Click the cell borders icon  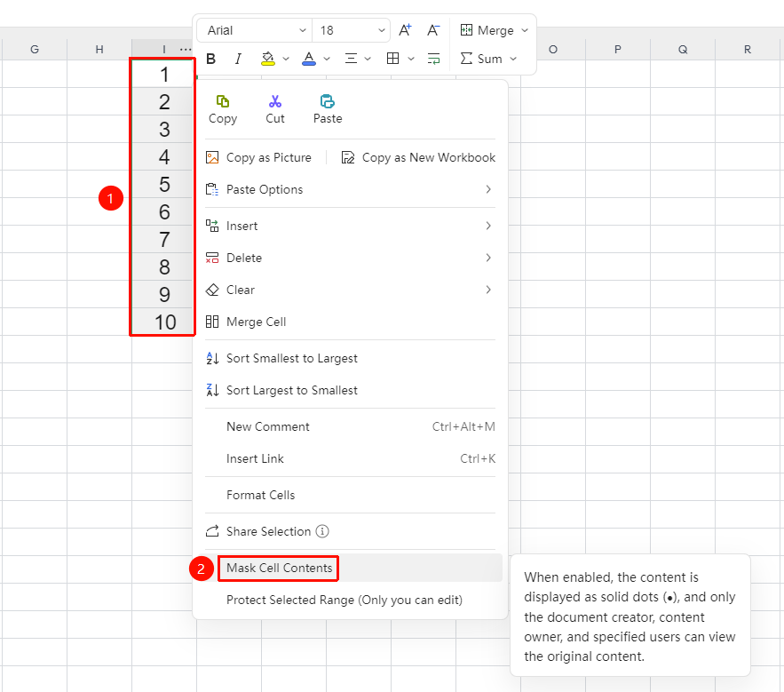click(393, 59)
